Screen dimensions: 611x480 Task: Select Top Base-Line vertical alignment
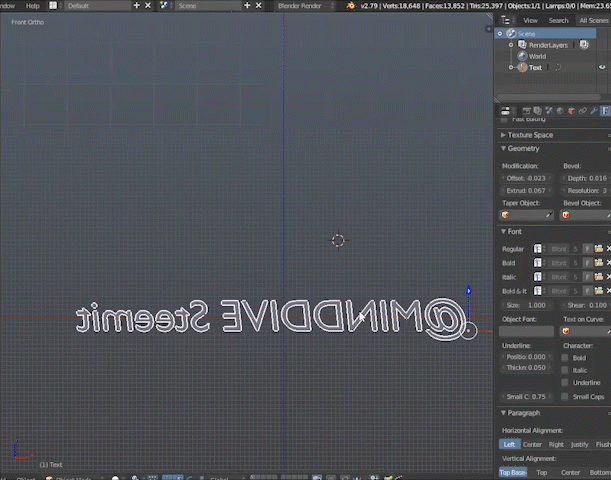click(x=513, y=473)
